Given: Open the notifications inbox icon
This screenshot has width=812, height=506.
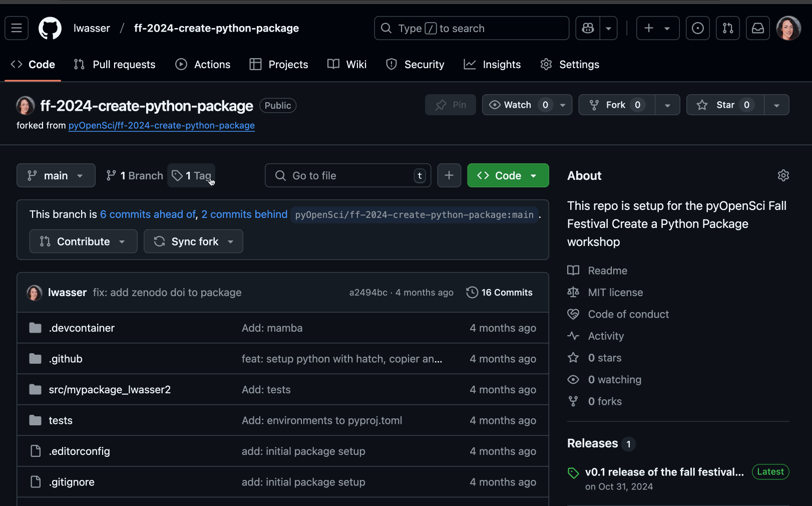Looking at the screenshot, I should 758,28.
